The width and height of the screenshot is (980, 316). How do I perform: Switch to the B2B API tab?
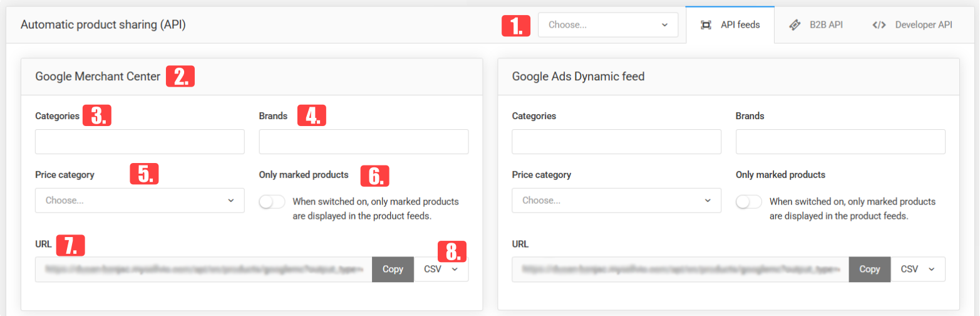816,25
